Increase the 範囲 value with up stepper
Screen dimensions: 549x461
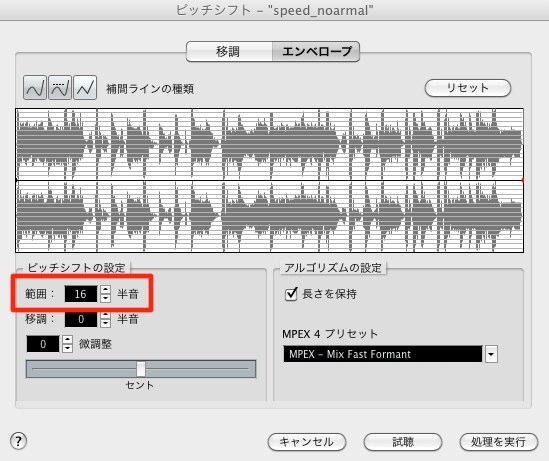point(105,290)
